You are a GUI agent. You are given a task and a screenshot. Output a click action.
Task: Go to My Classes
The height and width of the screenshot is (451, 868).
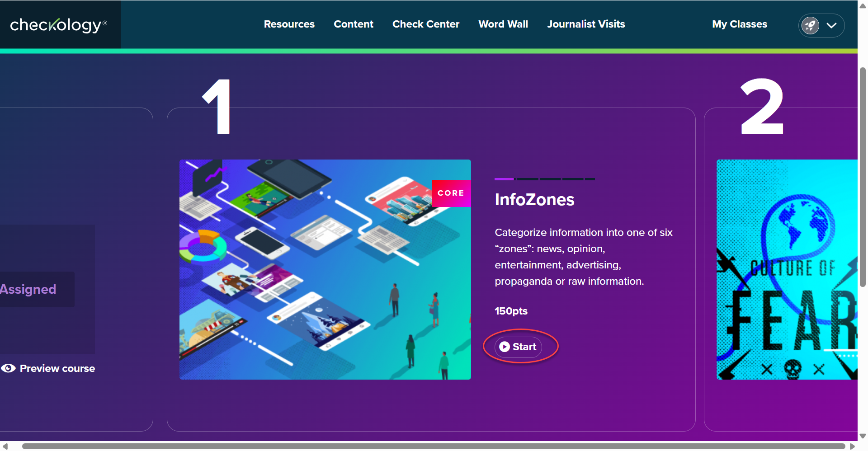740,24
